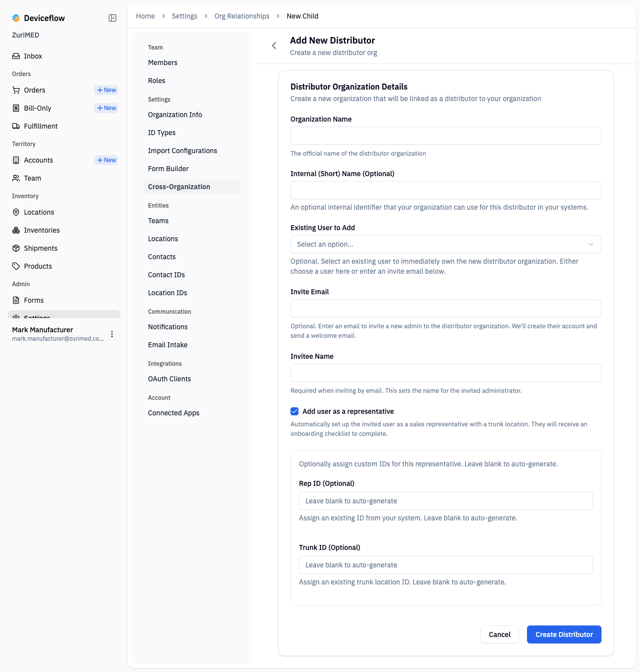Click the Invitee Name input field
This screenshot has width=640, height=672.
pos(446,373)
